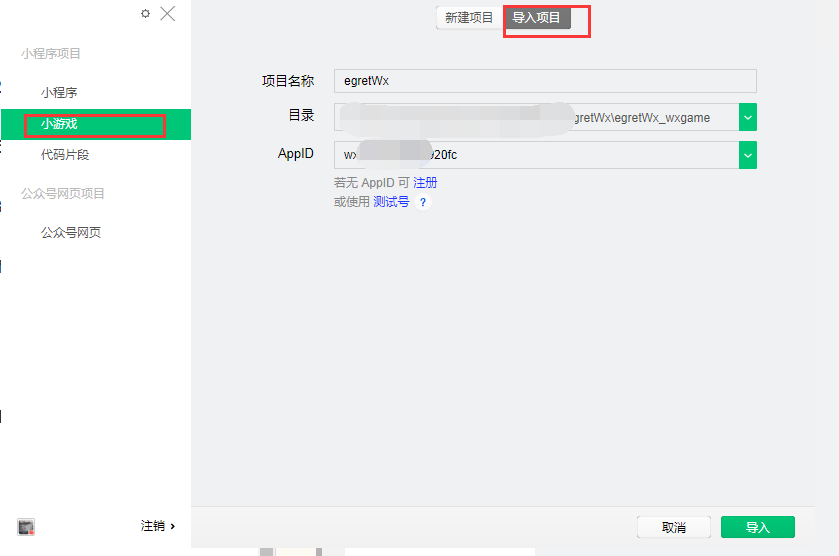Click the help question mark icon
Viewport: 839px width, 556px height.
pos(423,202)
